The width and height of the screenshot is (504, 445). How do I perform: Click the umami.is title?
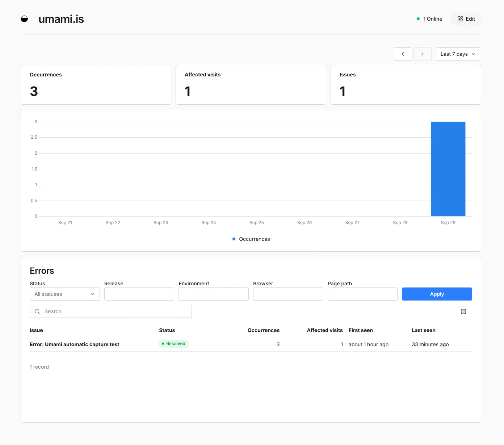point(61,19)
